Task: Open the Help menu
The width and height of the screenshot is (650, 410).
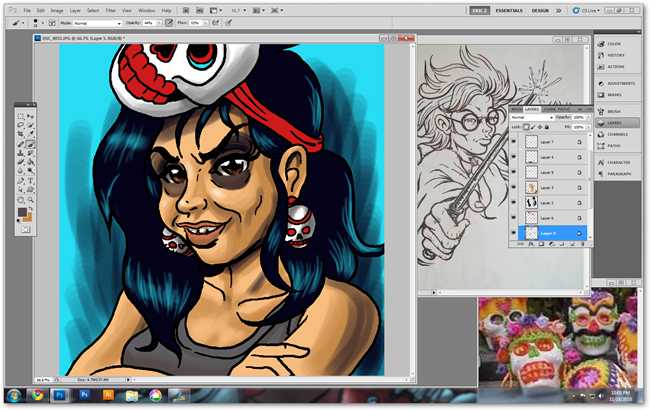Action: pyautogui.click(x=166, y=10)
